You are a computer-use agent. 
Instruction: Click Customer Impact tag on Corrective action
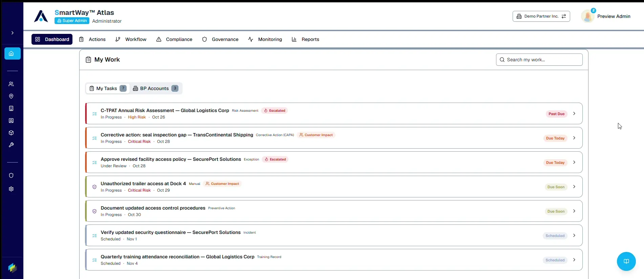316,135
